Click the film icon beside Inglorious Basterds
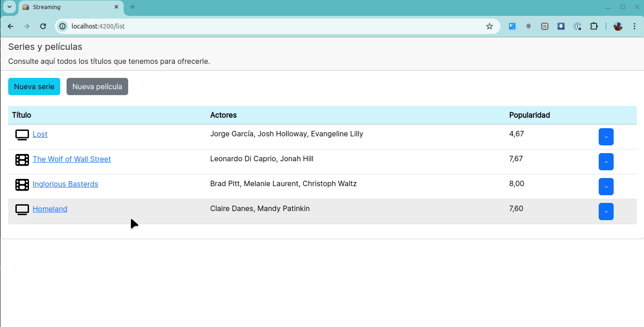This screenshot has height=327, width=644. pyautogui.click(x=22, y=185)
